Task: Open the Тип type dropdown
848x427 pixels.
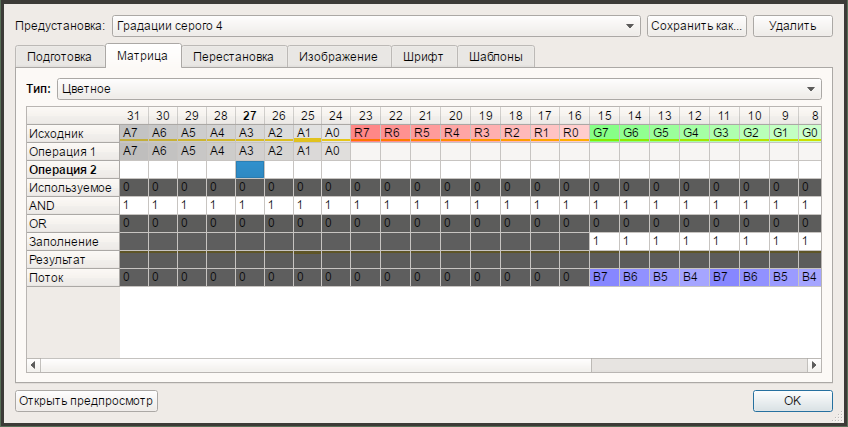Action: tap(439, 89)
